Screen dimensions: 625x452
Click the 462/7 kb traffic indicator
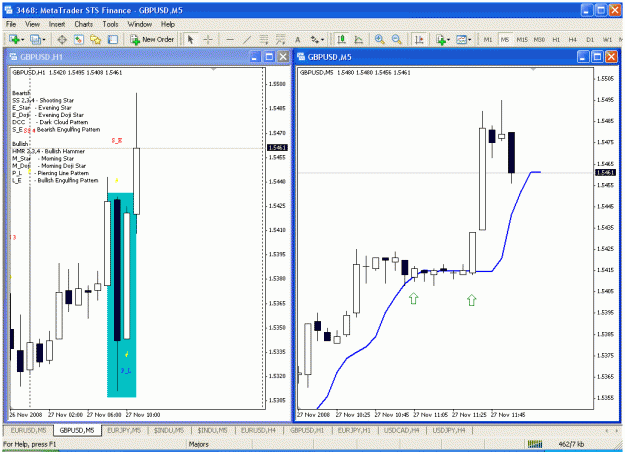tap(571, 444)
